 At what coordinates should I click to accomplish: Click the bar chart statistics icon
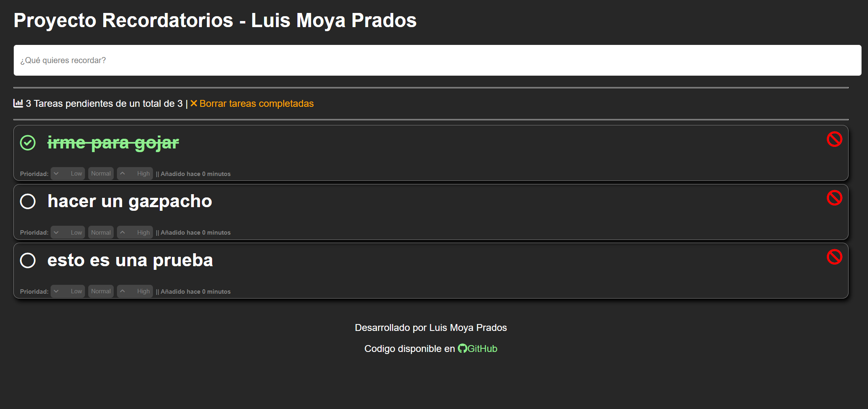pos(18,103)
